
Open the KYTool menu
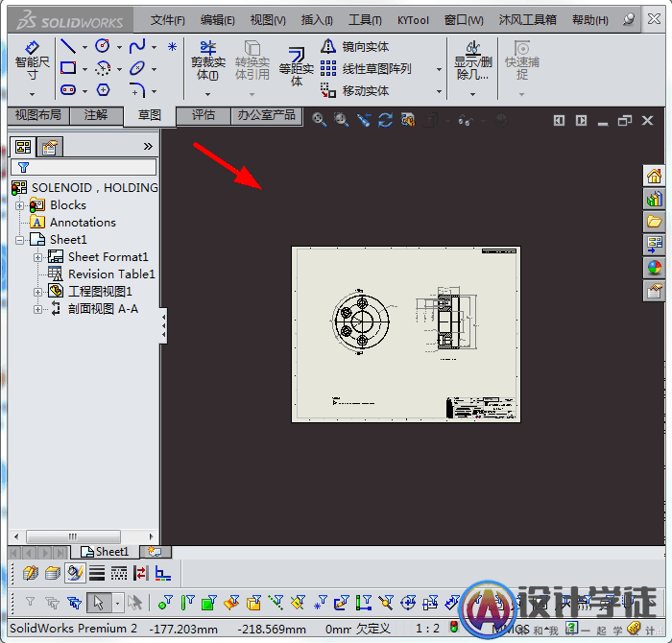pyautogui.click(x=413, y=20)
